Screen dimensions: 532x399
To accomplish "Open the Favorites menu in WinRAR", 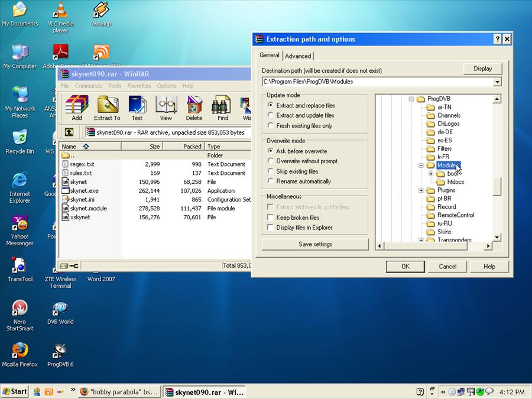I will (139, 86).
